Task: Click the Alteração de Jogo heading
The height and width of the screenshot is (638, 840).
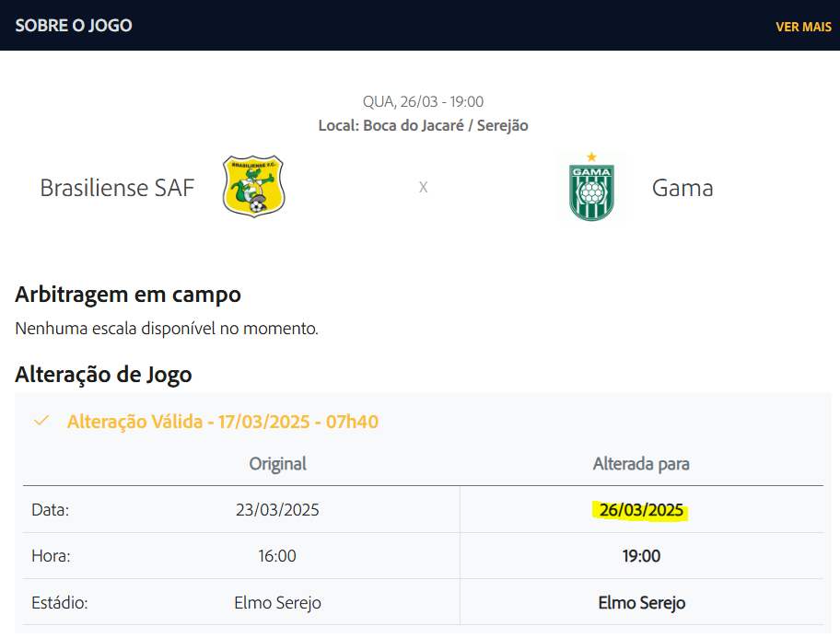Action: pyautogui.click(x=103, y=375)
